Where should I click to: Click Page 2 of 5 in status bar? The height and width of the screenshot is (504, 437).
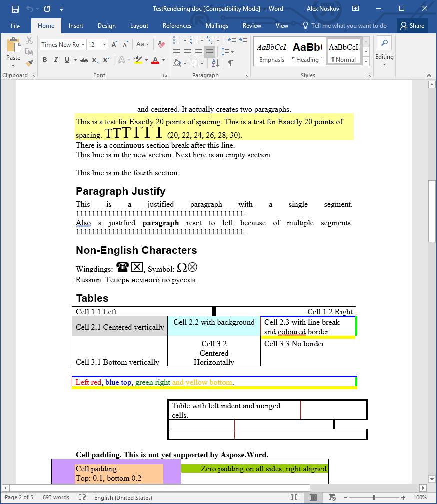point(19,497)
